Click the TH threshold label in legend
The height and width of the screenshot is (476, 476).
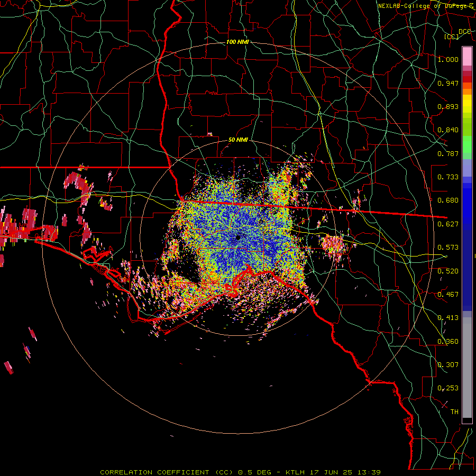coord(454,412)
